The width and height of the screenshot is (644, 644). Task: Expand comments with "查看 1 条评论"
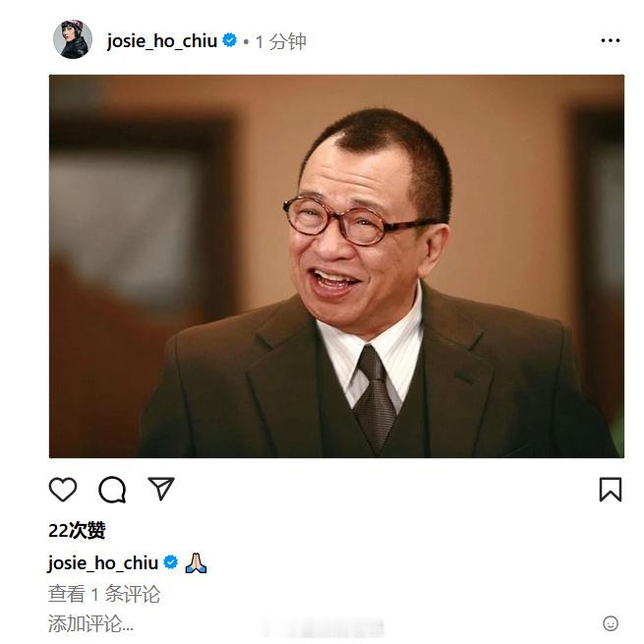click(104, 594)
